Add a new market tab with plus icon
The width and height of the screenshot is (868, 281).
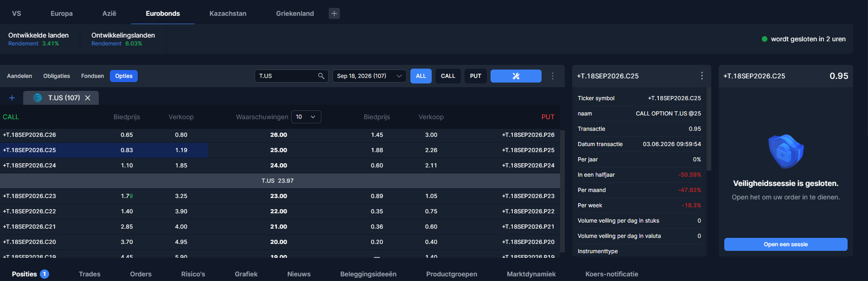pyautogui.click(x=334, y=13)
